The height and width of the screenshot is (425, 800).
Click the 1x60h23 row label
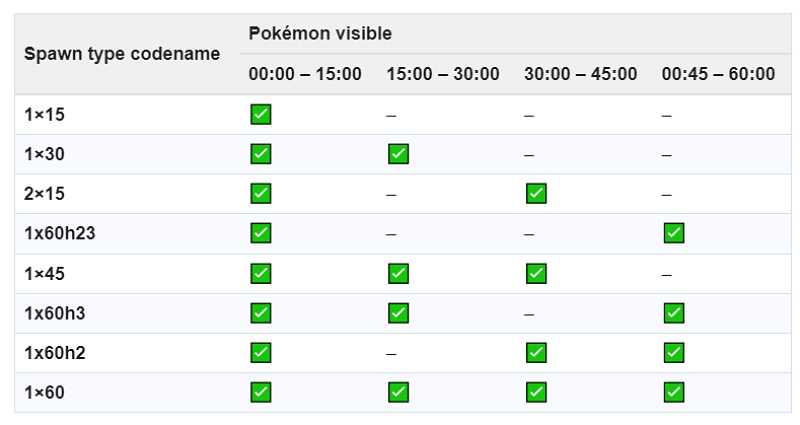click(x=60, y=233)
